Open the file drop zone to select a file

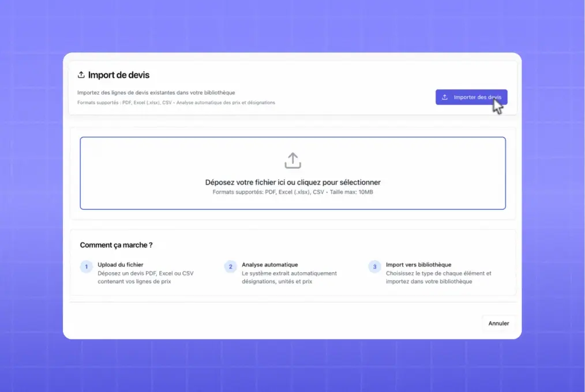tap(292, 174)
